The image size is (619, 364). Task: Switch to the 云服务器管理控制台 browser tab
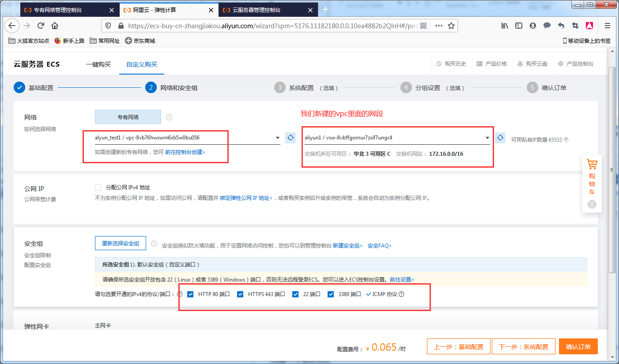256,8
